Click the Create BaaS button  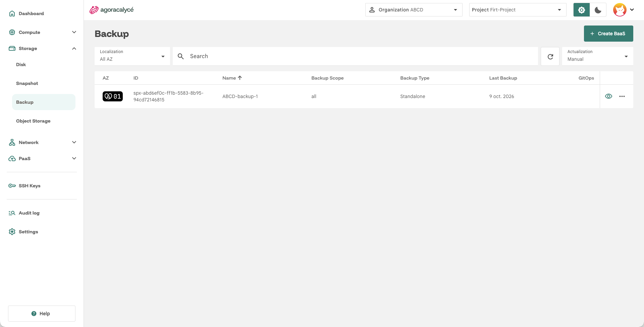608,34
